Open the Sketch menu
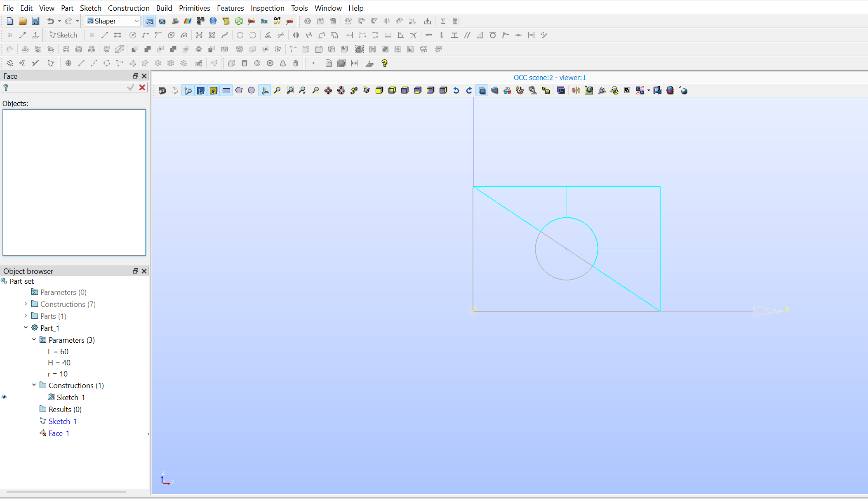Viewport: 868px width, 499px height. pyautogui.click(x=90, y=8)
